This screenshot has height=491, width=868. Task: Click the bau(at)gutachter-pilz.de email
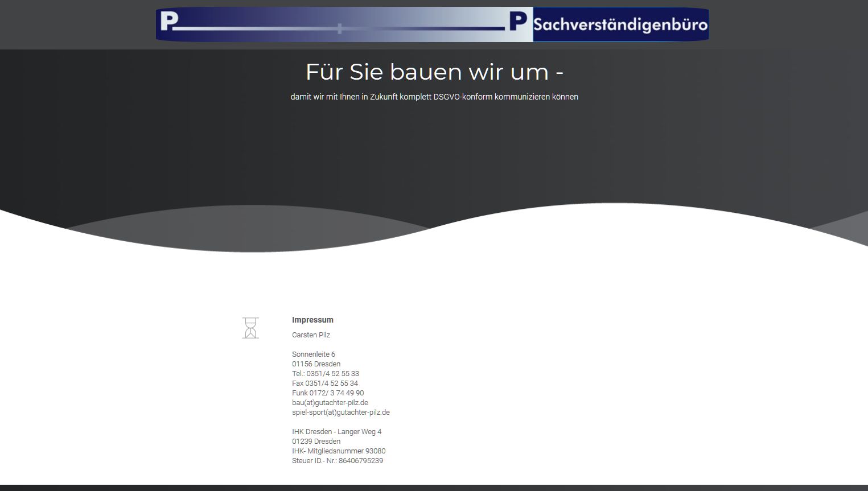pyautogui.click(x=330, y=403)
